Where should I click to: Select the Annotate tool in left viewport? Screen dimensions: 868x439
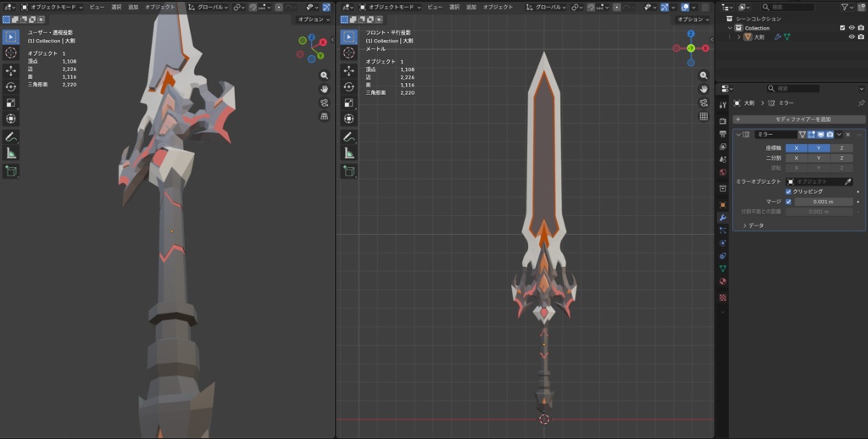coord(10,136)
